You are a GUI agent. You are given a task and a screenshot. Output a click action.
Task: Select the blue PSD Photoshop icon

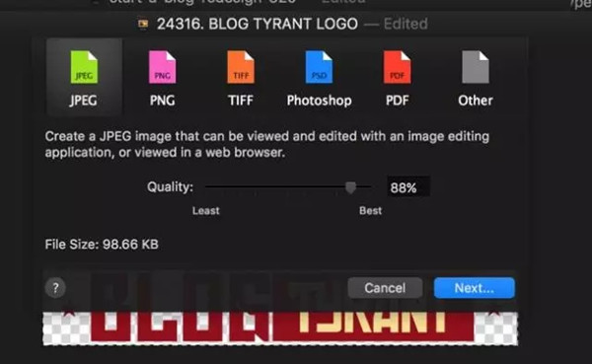point(319,67)
